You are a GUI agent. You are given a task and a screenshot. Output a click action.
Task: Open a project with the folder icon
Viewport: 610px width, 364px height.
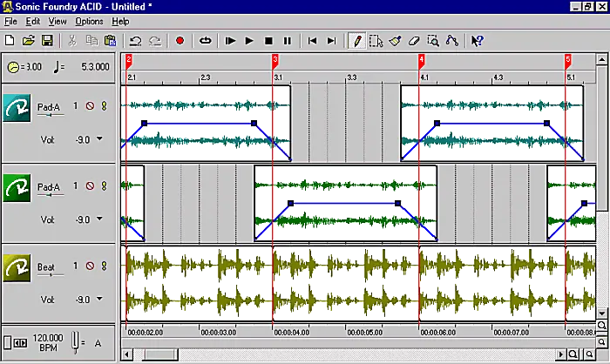(x=29, y=40)
